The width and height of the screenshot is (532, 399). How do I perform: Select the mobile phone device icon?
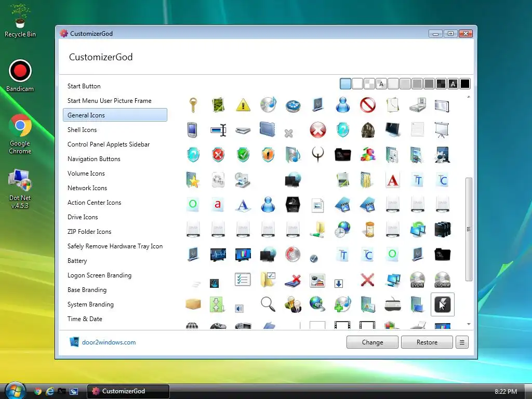coord(192,130)
